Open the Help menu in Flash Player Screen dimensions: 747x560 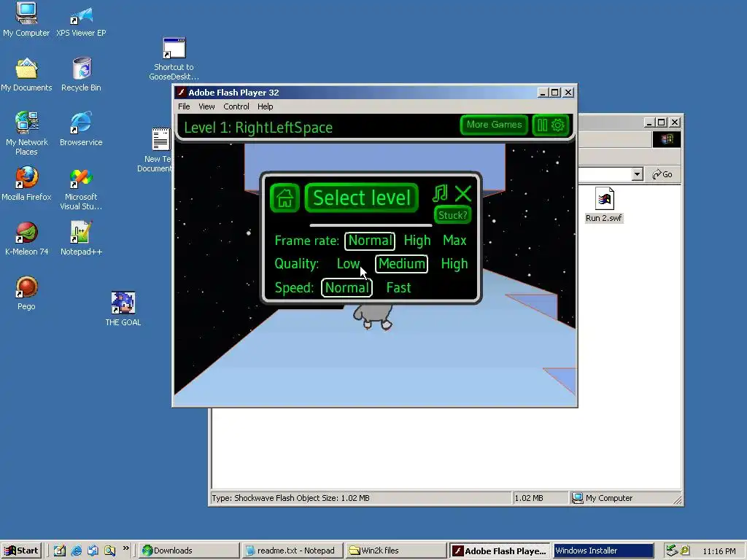click(266, 106)
